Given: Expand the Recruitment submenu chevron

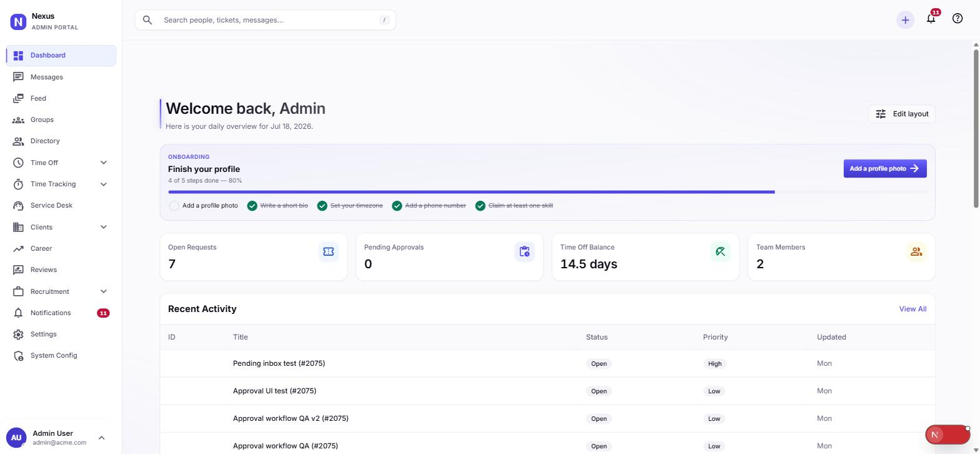Looking at the screenshot, I should pyautogui.click(x=104, y=291).
